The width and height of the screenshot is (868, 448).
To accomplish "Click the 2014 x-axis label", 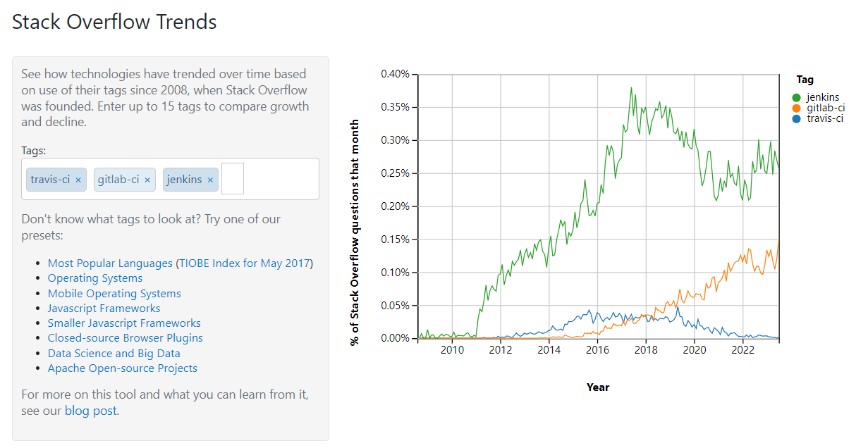I will (x=549, y=350).
